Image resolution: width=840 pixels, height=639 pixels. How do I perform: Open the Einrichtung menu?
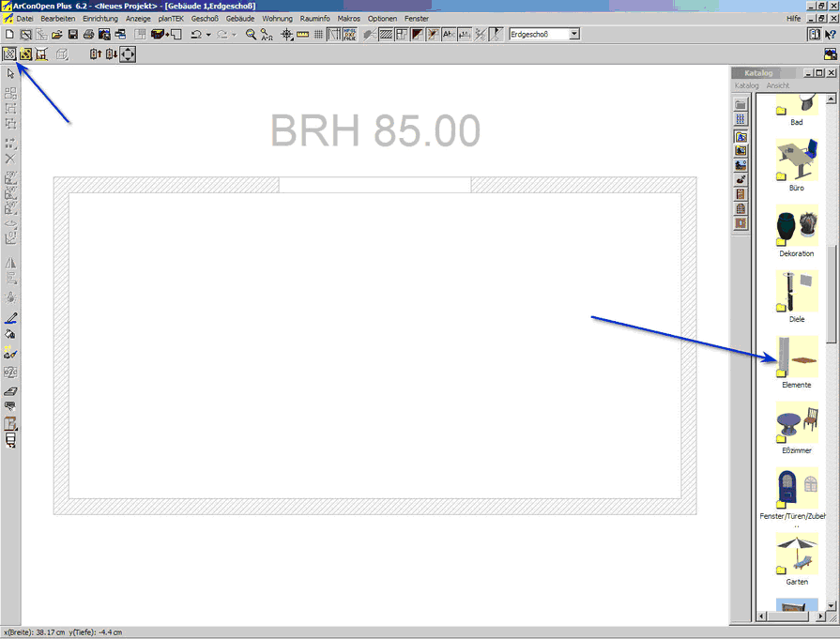coord(100,19)
